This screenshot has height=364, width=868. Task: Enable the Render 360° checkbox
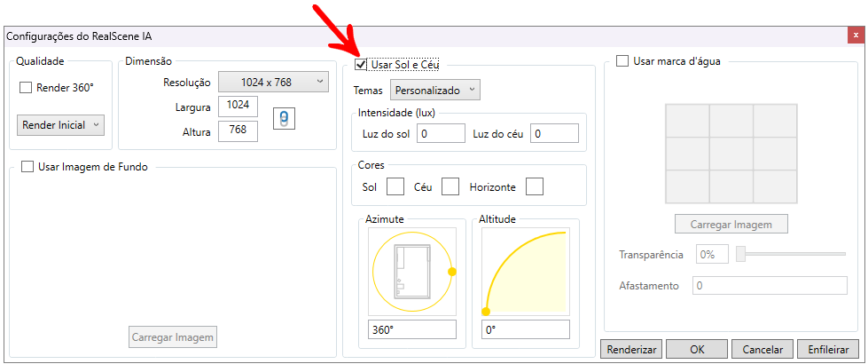pyautogui.click(x=26, y=88)
